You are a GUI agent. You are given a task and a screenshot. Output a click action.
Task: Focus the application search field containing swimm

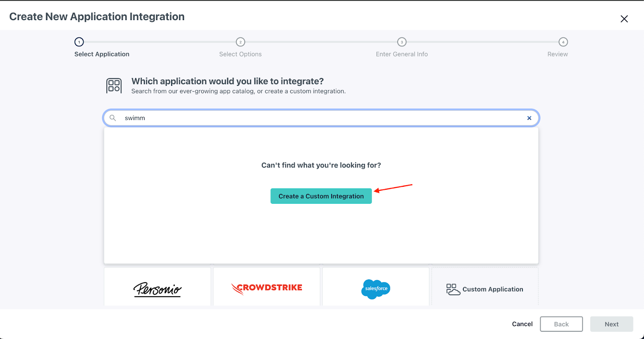tap(321, 118)
